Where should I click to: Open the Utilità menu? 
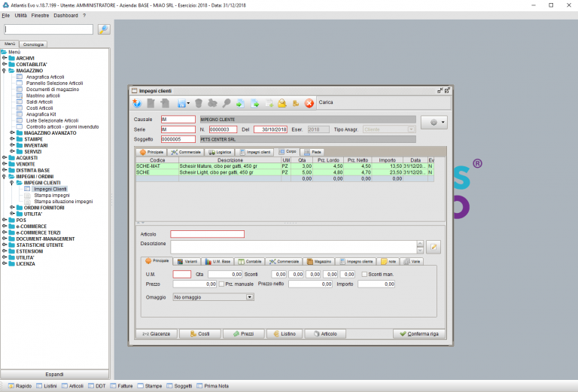20,16
